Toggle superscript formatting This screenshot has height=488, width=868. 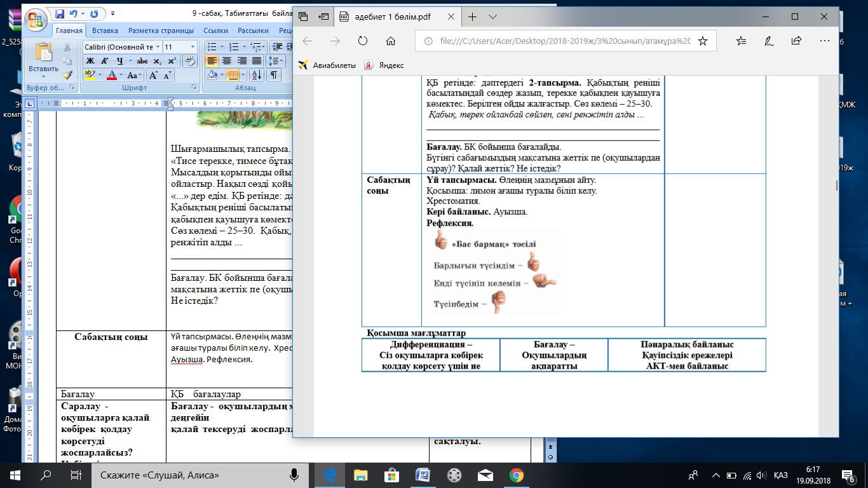tap(171, 61)
